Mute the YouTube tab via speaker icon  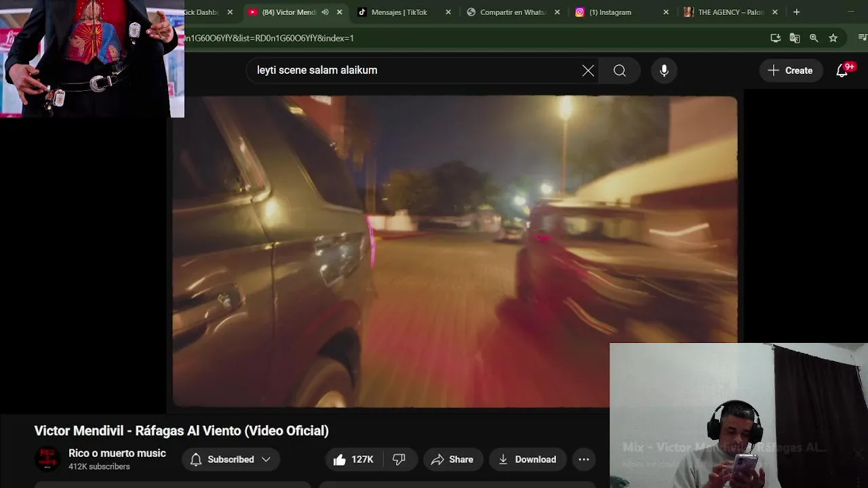tap(325, 12)
